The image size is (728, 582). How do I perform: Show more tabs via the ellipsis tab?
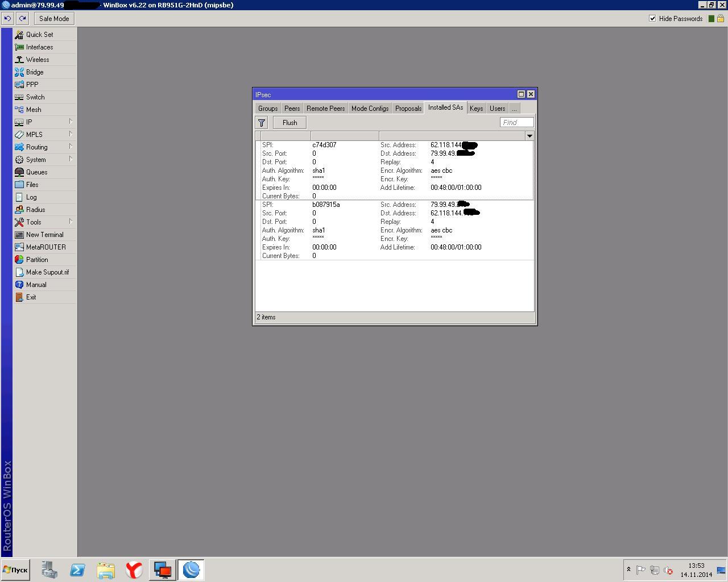tap(514, 109)
